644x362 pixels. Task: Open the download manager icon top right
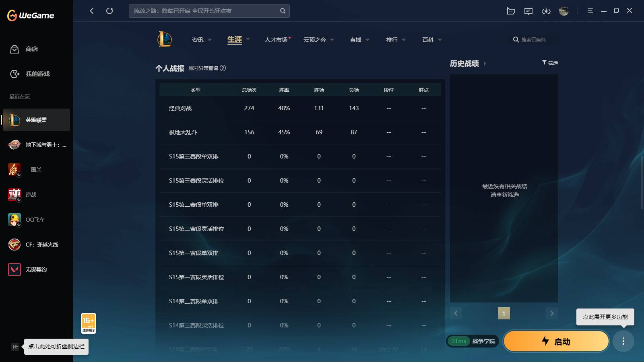coord(546,11)
